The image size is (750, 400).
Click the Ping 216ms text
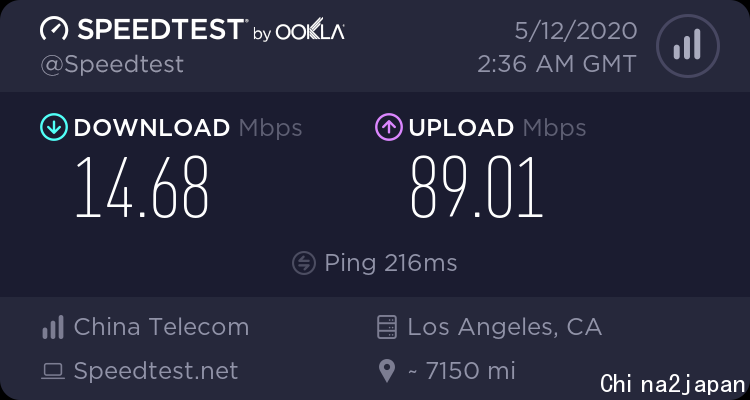click(x=391, y=263)
